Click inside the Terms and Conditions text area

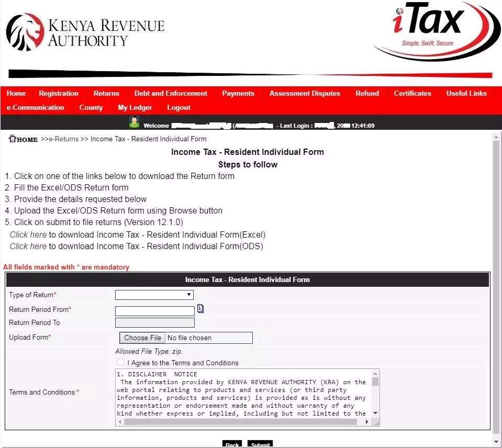click(243, 394)
